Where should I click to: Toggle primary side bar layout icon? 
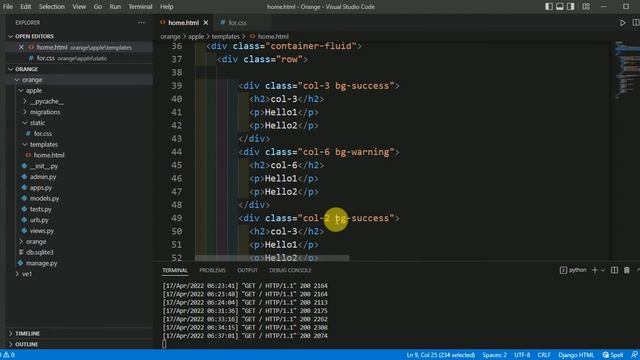click(x=549, y=7)
